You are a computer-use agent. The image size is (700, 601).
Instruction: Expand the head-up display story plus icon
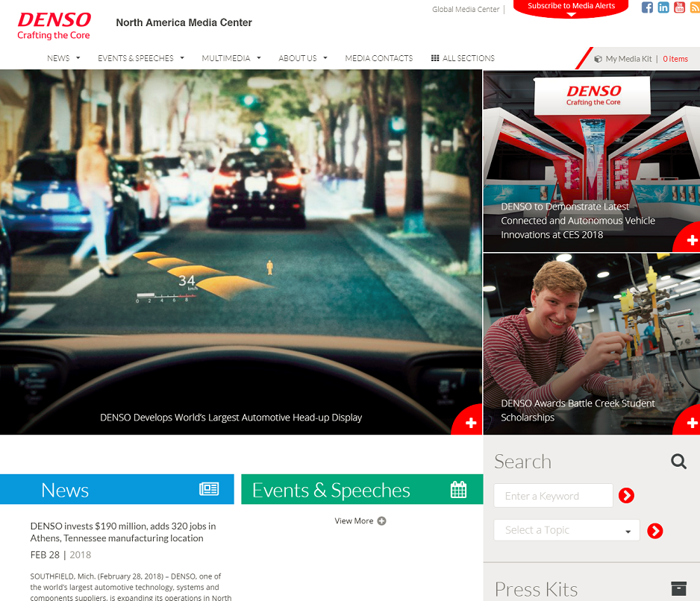pos(471,423)
